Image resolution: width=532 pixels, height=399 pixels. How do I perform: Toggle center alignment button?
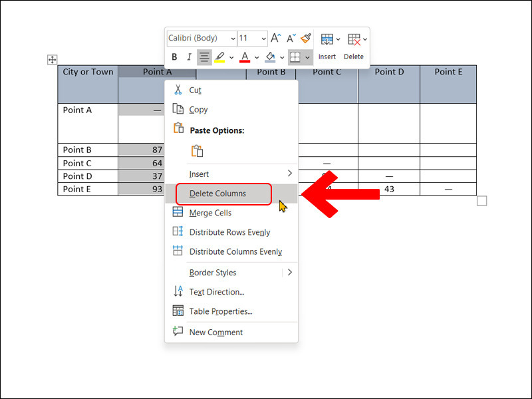point(204,57)
